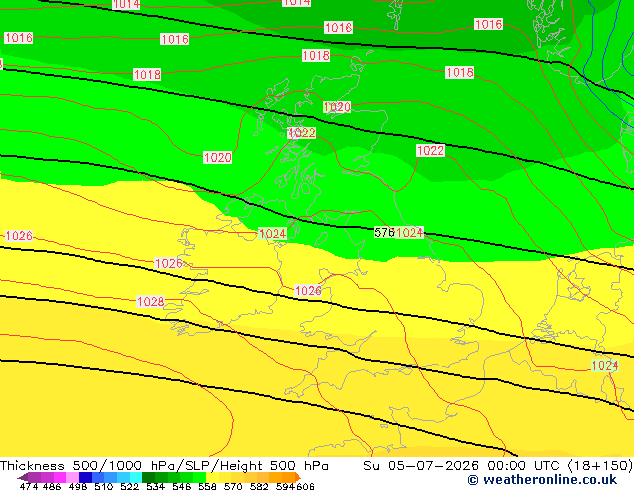Image resolution: width=634 pixels, height=490 pixels.
Task: Click the legend value 534
Action: [155, 486]
